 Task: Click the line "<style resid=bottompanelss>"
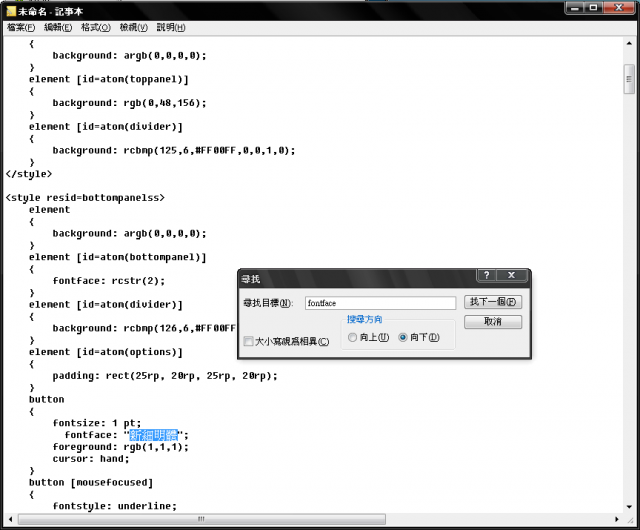tap(85, 198)
